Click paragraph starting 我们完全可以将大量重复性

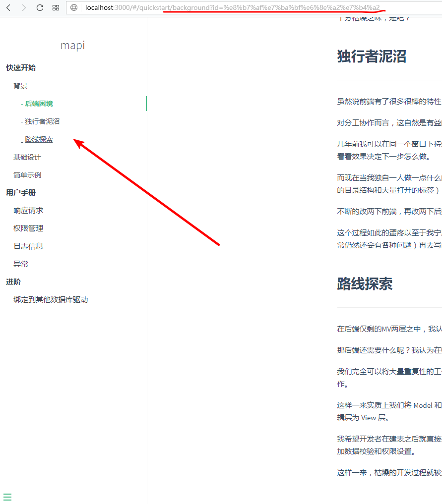tap(389, 378)
